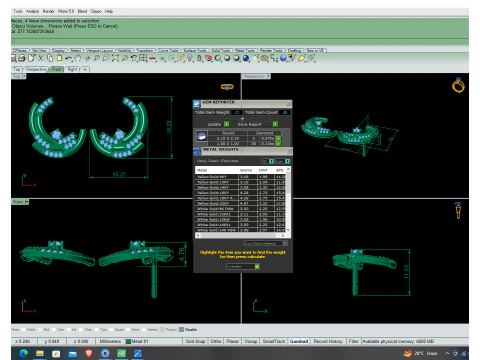Screen dimensions: 480x360
Task: Click the gold ring icon in the Perspective viewport corner
Action: point(458,85)
